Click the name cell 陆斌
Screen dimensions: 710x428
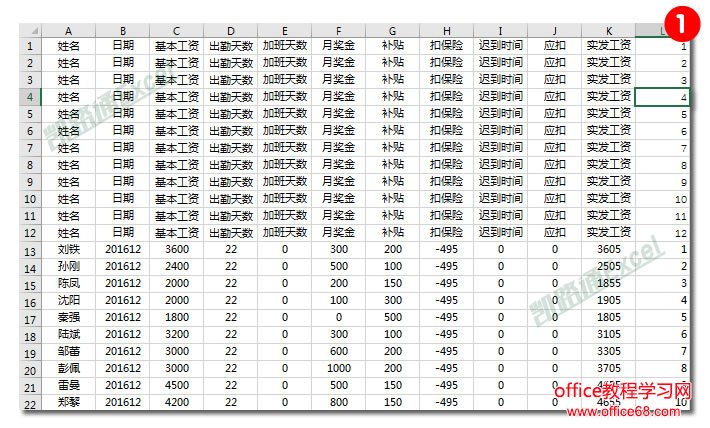pyautogui.click(x=68, y=334)
